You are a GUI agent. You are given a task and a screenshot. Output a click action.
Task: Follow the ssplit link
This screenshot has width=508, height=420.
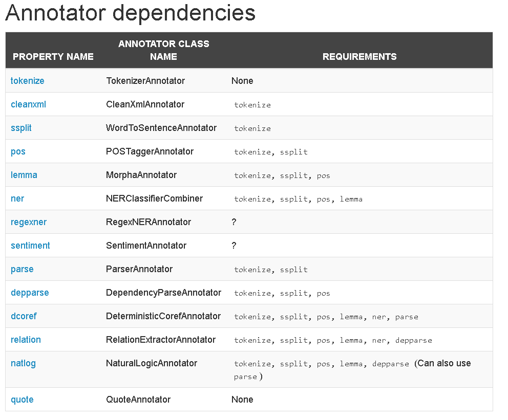[21, 128]
